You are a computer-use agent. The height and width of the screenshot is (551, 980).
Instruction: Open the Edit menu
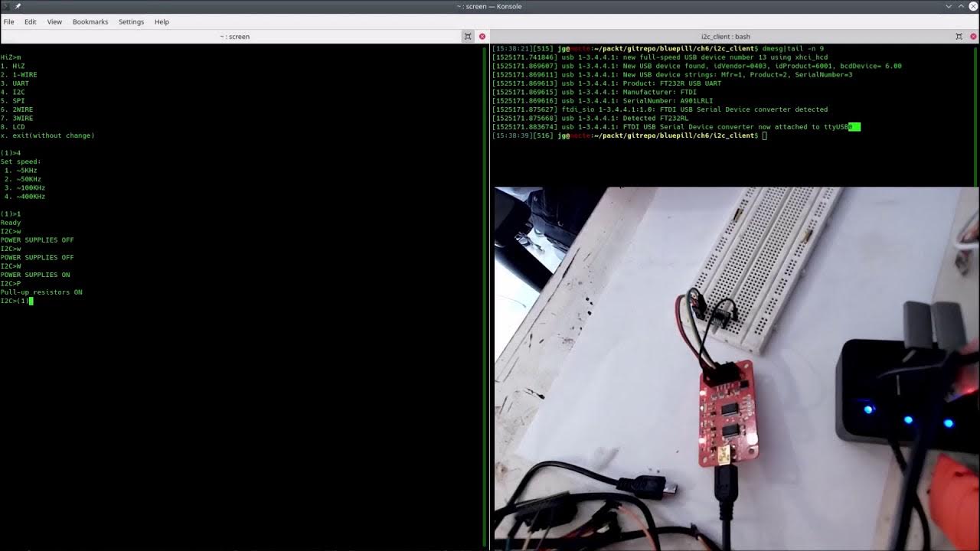[30, 21]
